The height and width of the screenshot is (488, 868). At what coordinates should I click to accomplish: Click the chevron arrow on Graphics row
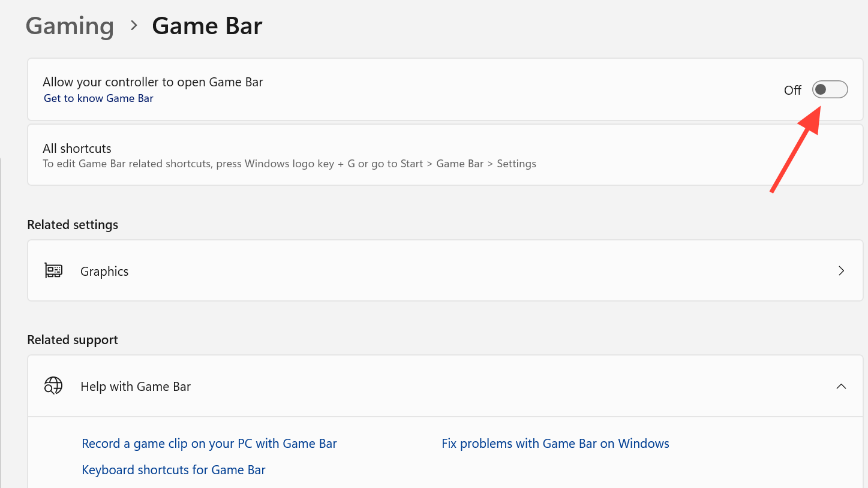click(x=841, y=271)
